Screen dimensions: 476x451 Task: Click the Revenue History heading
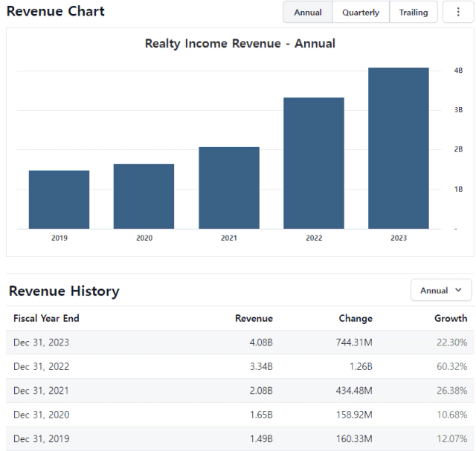(64, 291)
